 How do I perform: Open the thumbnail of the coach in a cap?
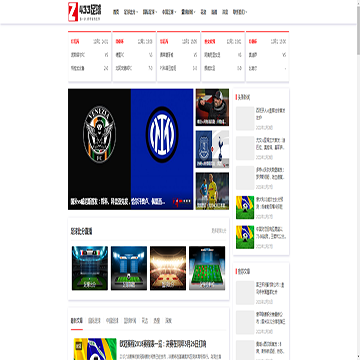[x=212, y=107]
